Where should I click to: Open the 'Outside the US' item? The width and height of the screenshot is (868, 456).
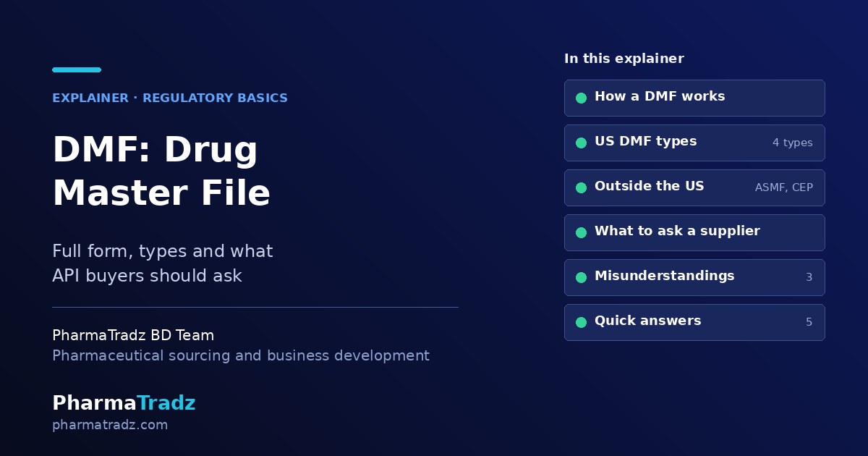tap(694, 187)
